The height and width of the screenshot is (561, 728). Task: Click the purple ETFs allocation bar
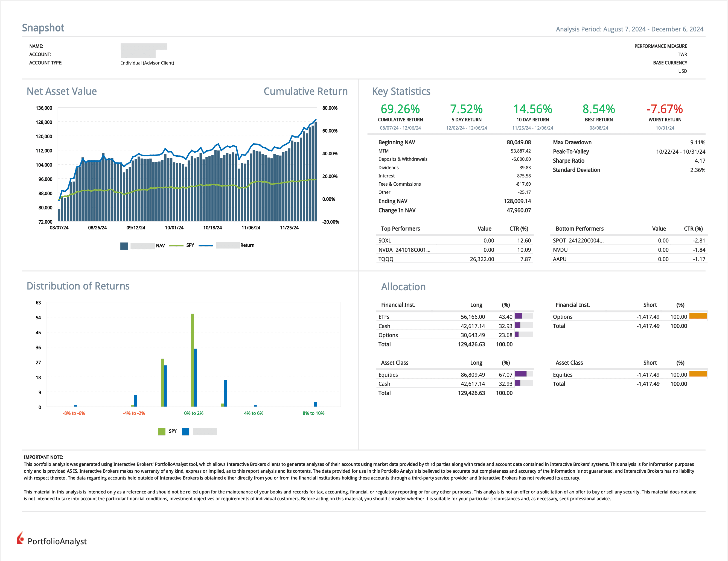coord(518,316)
